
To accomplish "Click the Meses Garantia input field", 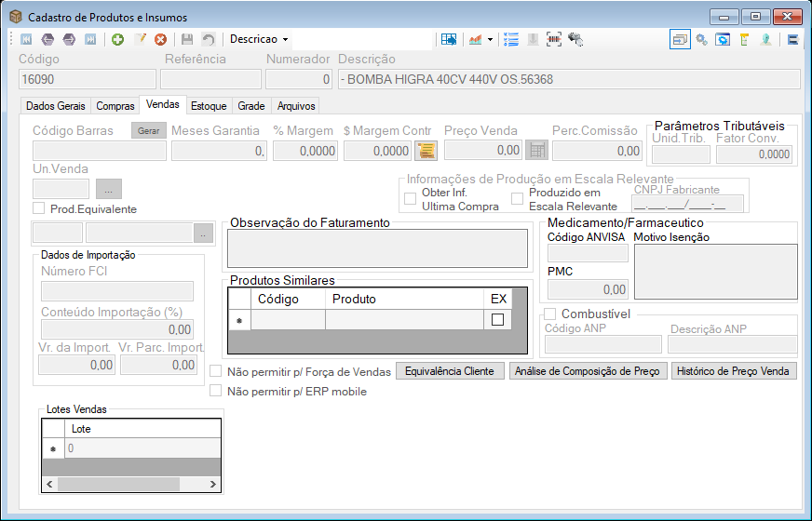I will tap(219, 151).
